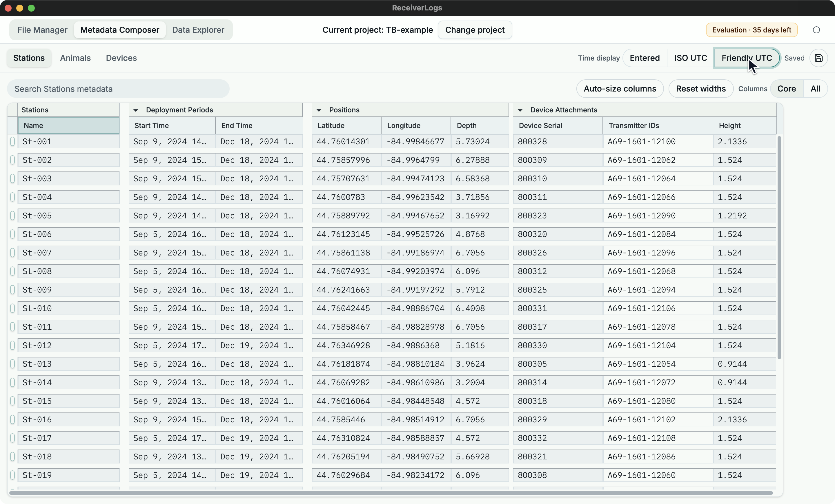The width and height of the screenshot is (835, 504).
Task: Click latitude cell 44.76205194
Action: point(347,456)
